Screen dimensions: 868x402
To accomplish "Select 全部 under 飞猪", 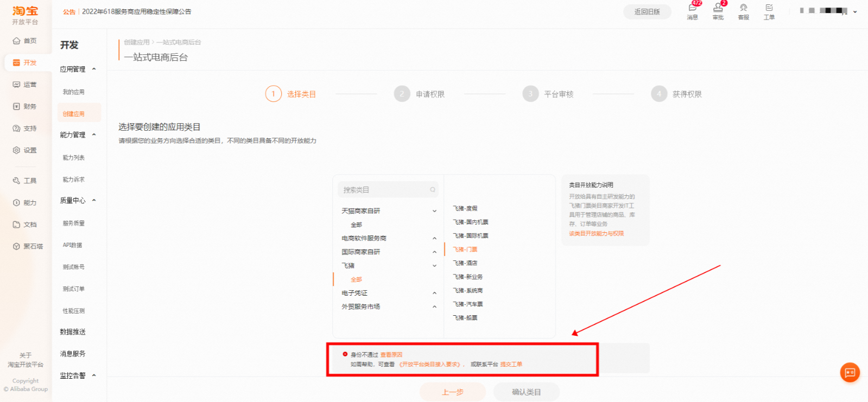I will point(356,279).
